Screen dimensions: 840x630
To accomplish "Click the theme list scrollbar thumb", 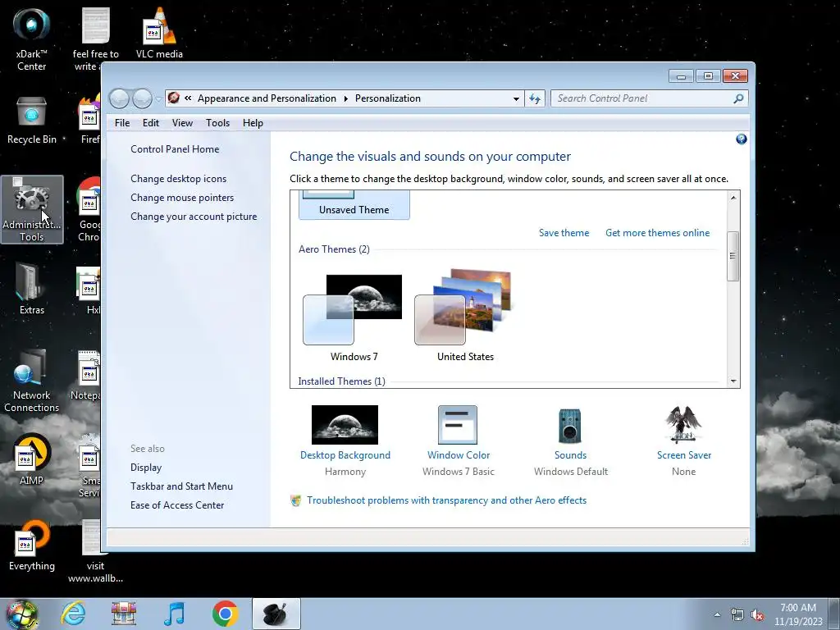I will tap(733, 256).
